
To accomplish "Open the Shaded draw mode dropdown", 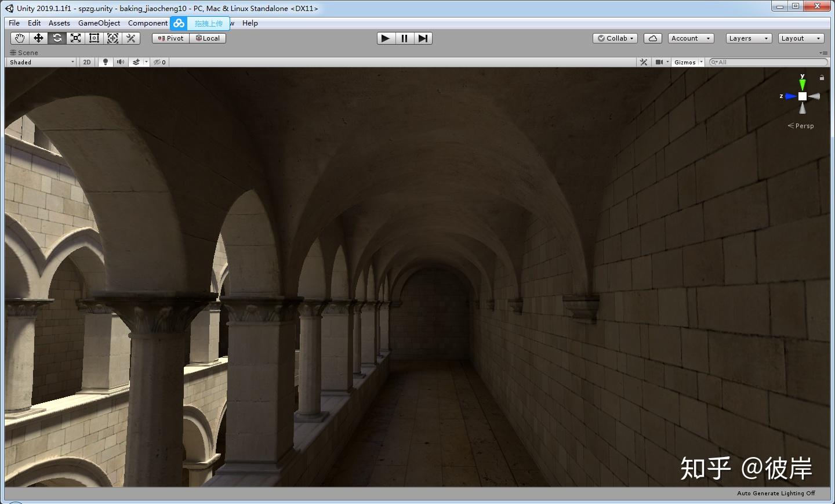I will pyautogui.click(x=42, y=62).
